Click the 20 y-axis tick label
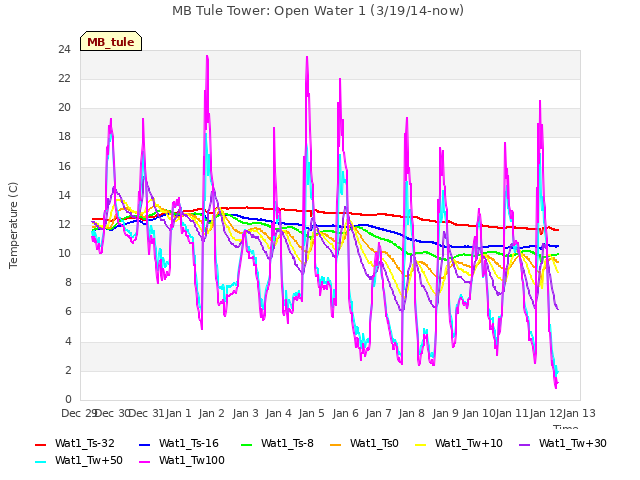 pyautogui.click(x=65, y=108)
